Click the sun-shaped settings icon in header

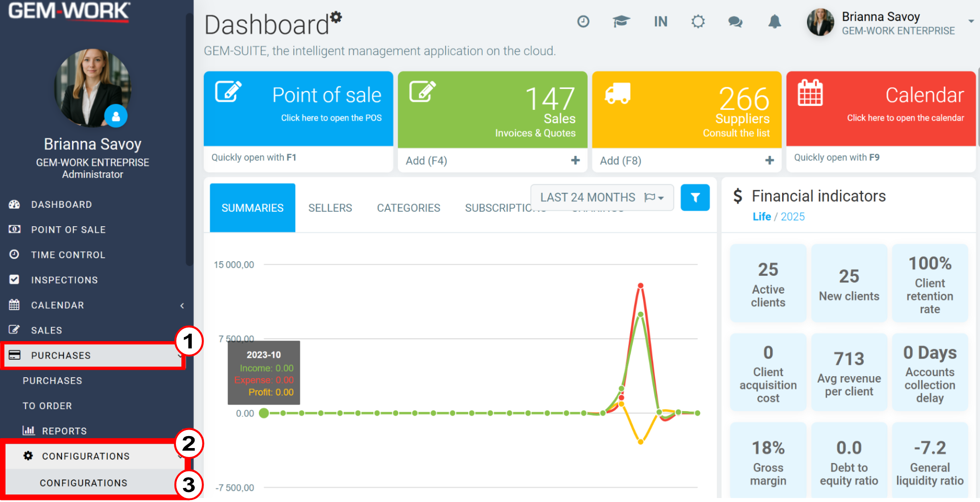(698, 21)
